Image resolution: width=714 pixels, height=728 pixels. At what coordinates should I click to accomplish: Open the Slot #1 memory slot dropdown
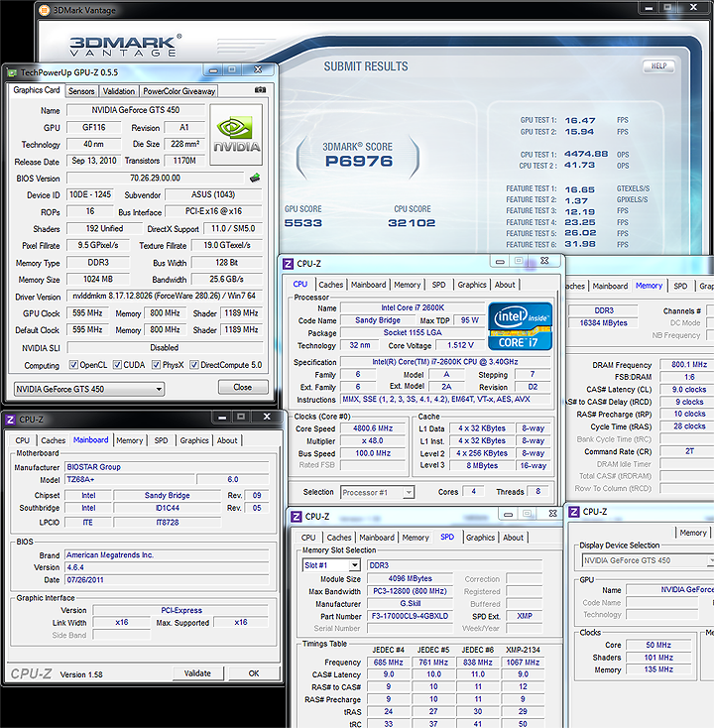[x=331, y=565]
